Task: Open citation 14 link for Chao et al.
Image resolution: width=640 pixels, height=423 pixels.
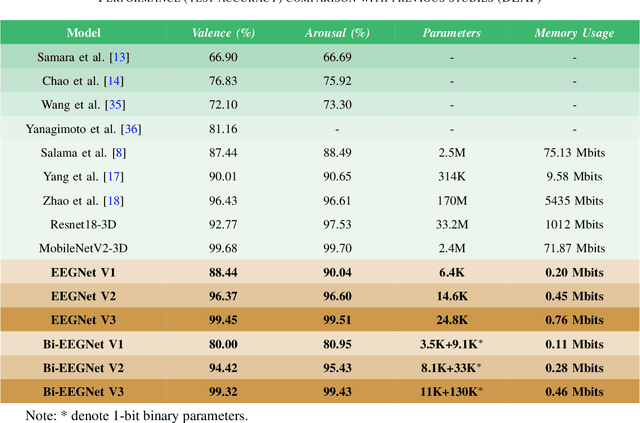Action: pos(115,82)
